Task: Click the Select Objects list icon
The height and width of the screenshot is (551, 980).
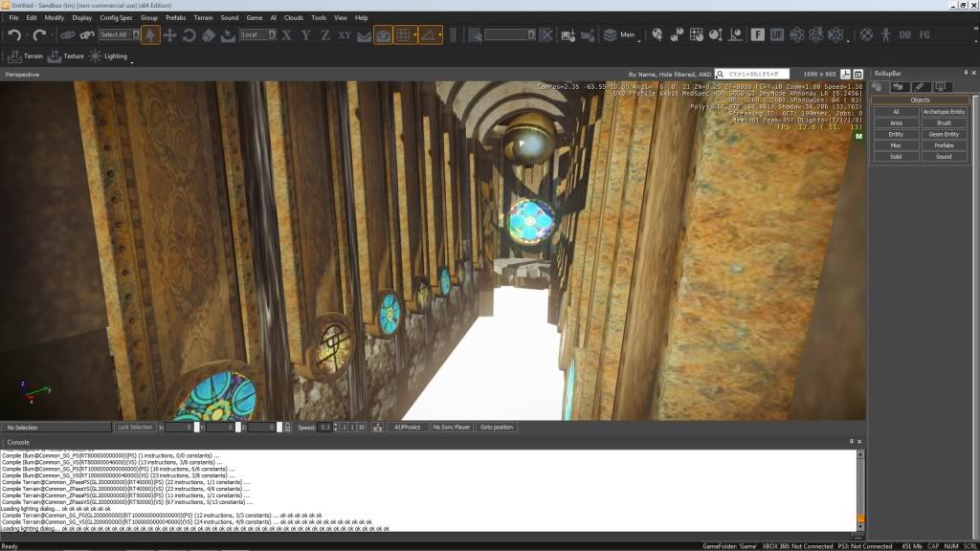Action: pyautogui.click(x=475, y=35)
